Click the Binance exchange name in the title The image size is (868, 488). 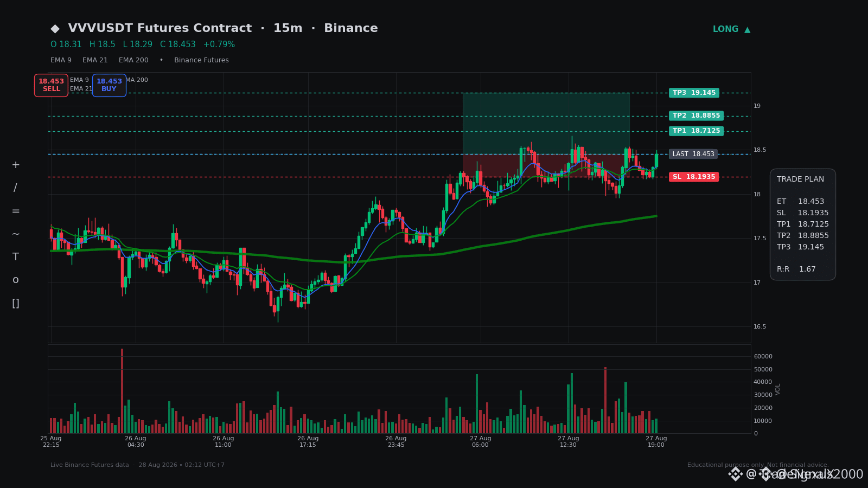pyautogui.click(x=351, y=29)
